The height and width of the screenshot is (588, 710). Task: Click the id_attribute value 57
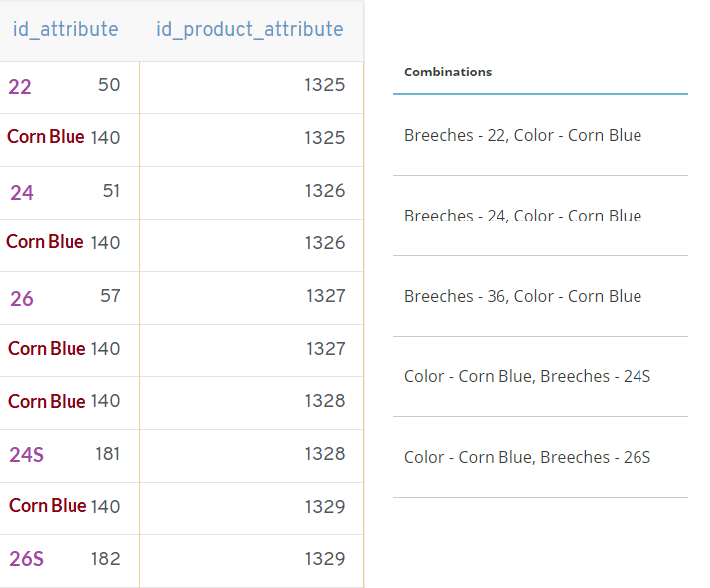tap(110, 295)
